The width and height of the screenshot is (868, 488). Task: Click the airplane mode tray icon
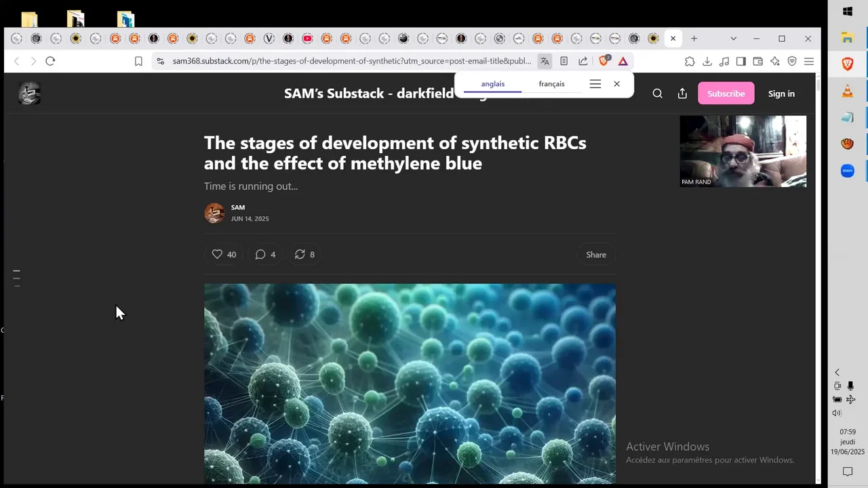click(850, 399)
